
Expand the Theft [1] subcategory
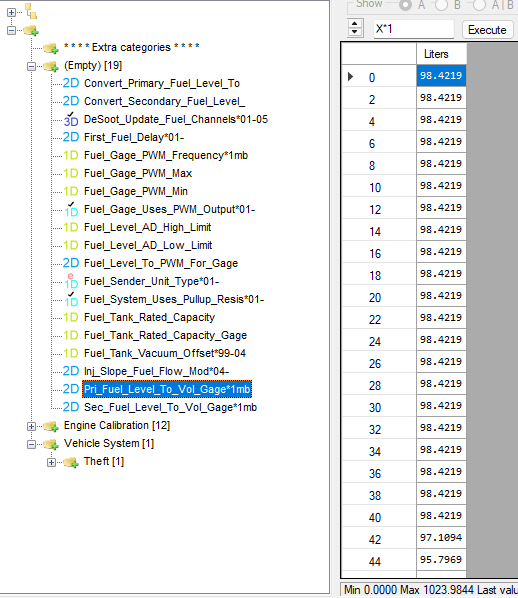51,462
